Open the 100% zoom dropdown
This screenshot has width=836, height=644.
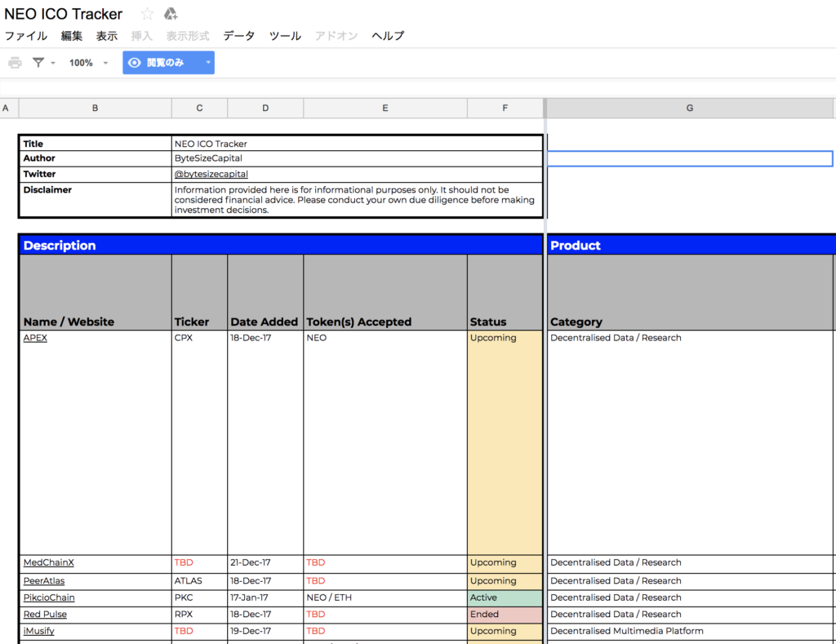tap(88, 63)
